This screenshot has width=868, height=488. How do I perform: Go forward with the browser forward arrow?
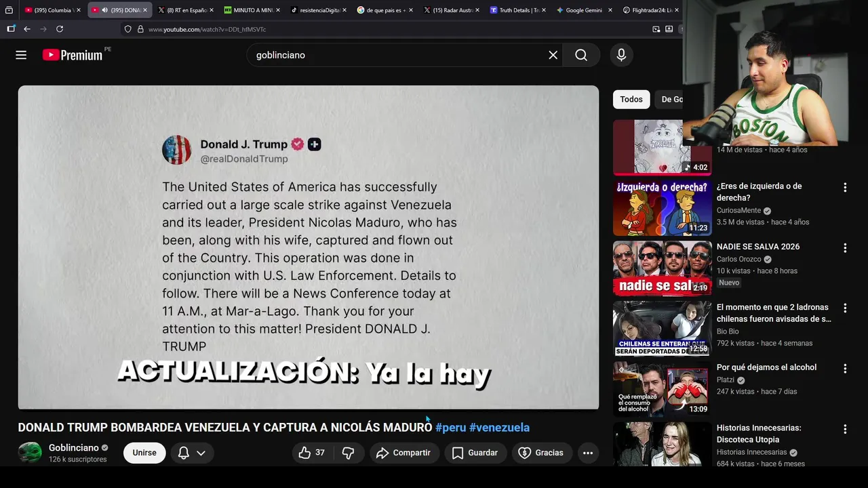(43, 29)
